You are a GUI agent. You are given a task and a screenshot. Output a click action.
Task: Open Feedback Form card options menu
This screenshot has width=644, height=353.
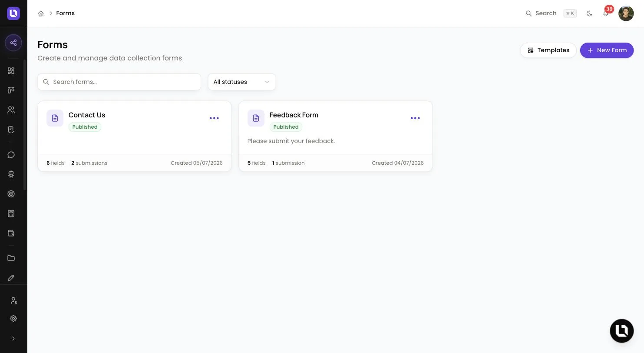[415, 118]
